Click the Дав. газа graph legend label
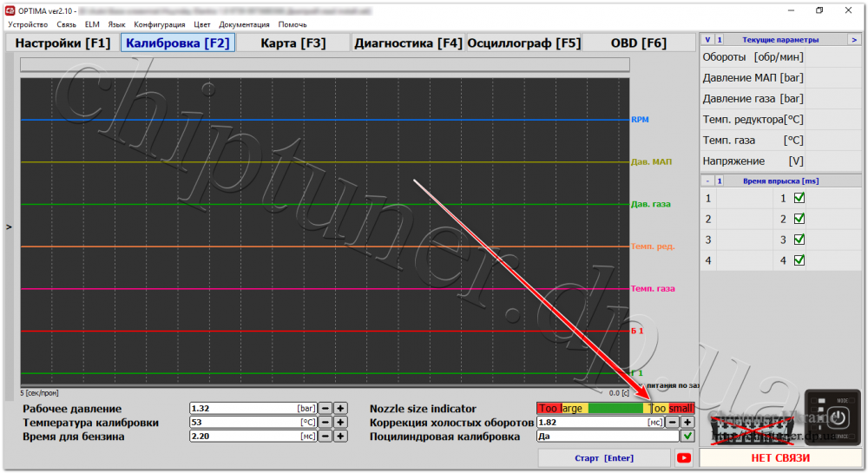 pyautogui.click(x=651, y=204)
